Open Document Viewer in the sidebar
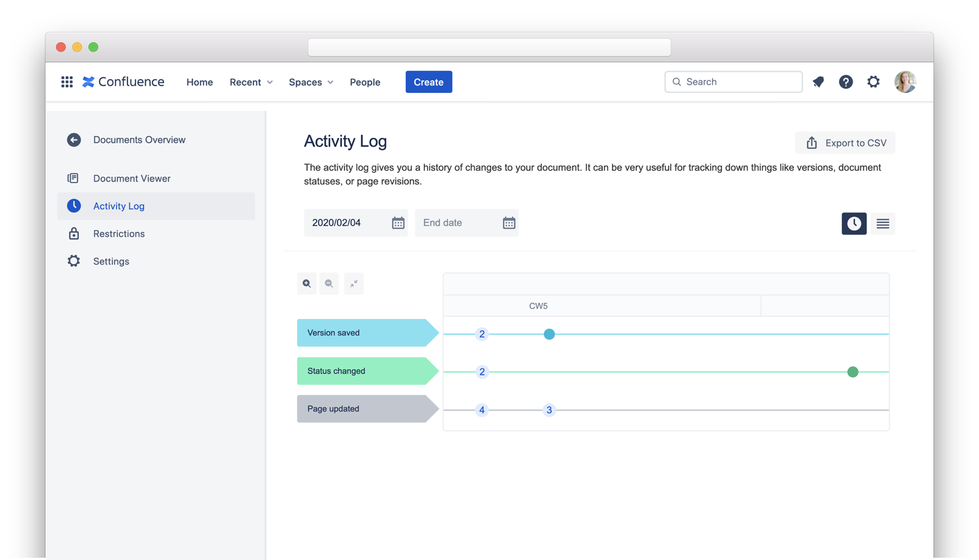 (132, 179)
